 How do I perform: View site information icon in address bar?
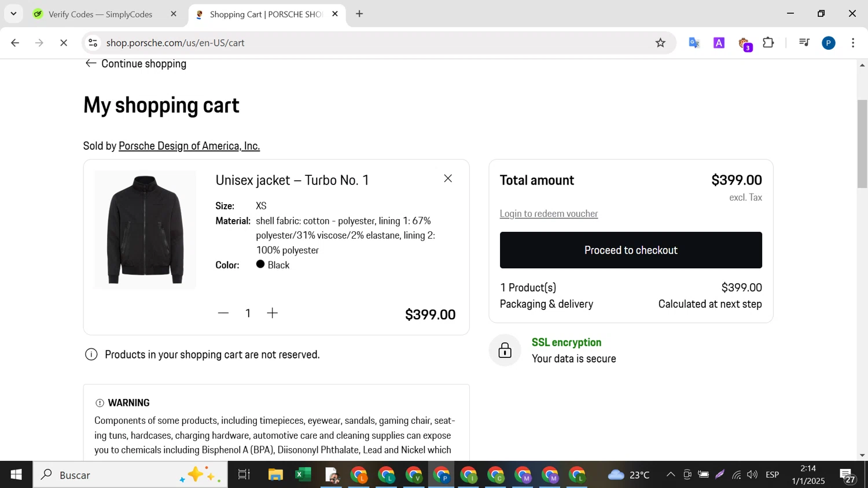[x=93, y=43]
